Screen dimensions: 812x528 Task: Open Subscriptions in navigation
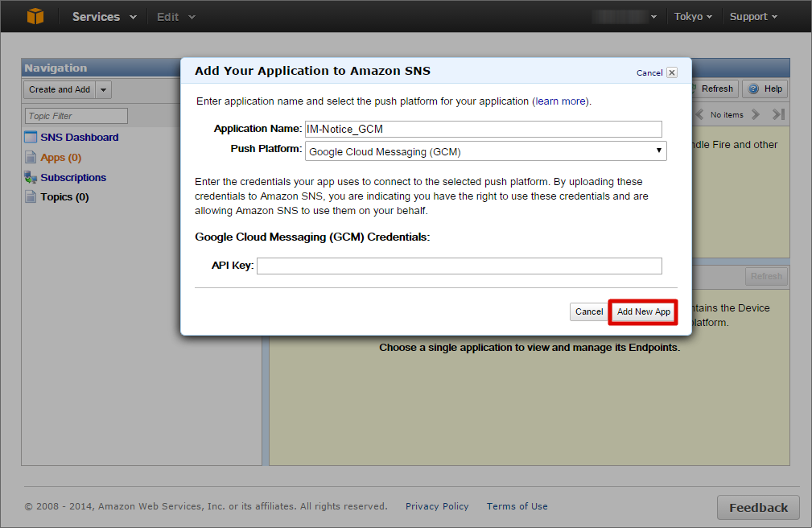[73, 177]
